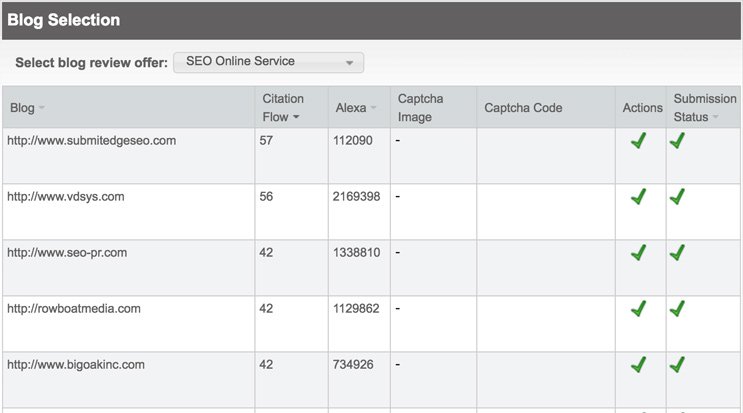Click Actions checkmark for seo-pr.com row
The width and height of the screenshot is (743, 413).
tap(639, 252)
